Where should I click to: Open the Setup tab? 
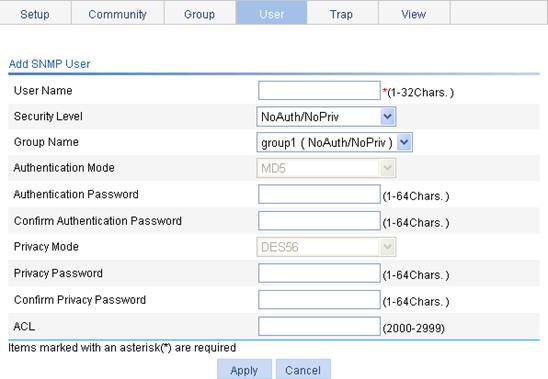pyautogui.click(x=35, y=14)
